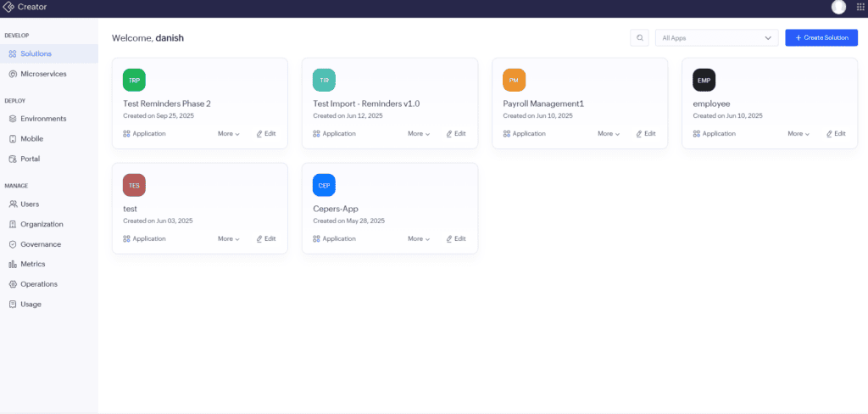Click the search magnifier icon

(x=639, y=37)
